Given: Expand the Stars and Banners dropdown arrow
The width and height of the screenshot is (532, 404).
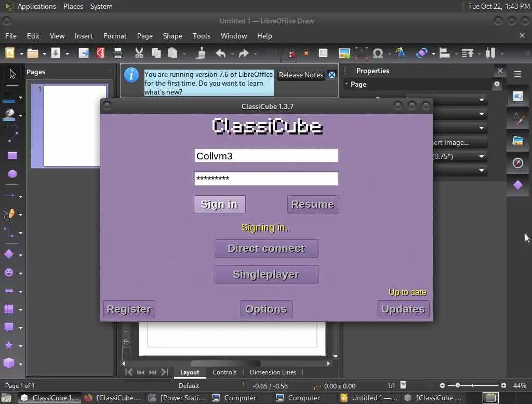Looking at the screenshot, I should (x=20, y=346).
